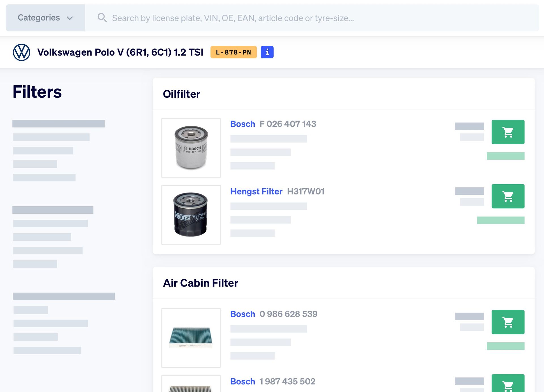Click the Air Cabin Filter section heading
This screenshot has width=544, height=392.
201,283
